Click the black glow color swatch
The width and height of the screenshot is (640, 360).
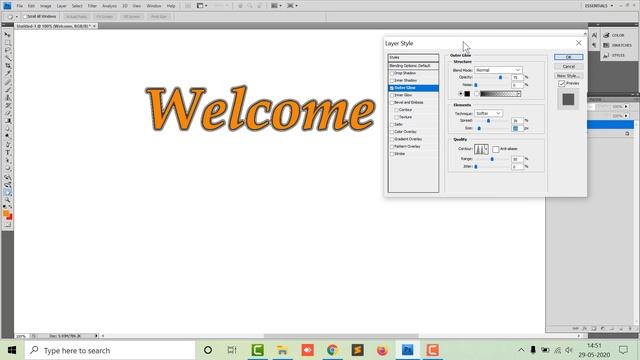click(x=467, y=94)
